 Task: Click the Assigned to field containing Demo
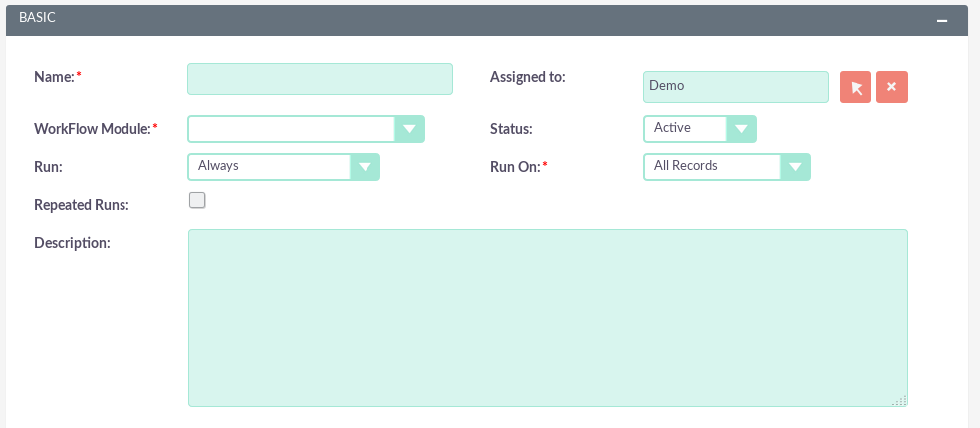point(735,87)
